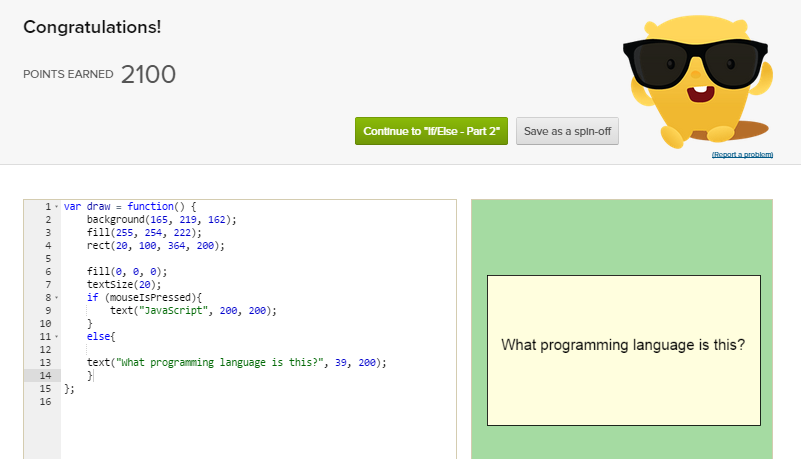Click line number 5 in the gutter

46,258
